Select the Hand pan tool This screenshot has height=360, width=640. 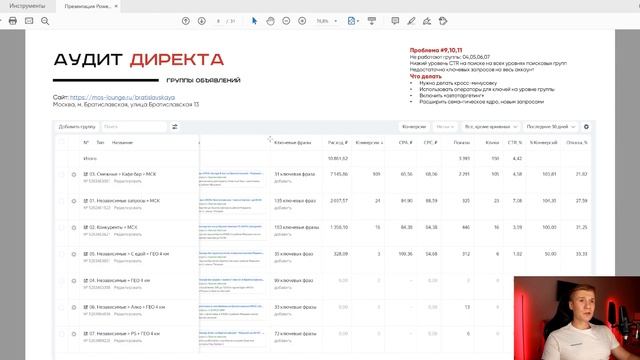pos(270,21)
